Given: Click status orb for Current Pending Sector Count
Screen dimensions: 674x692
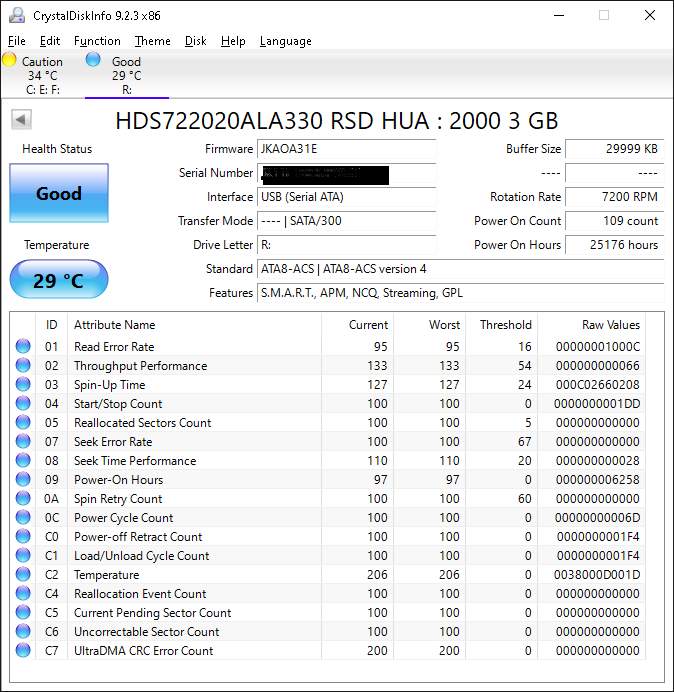Looking at the screenshot, I should 23,612.
